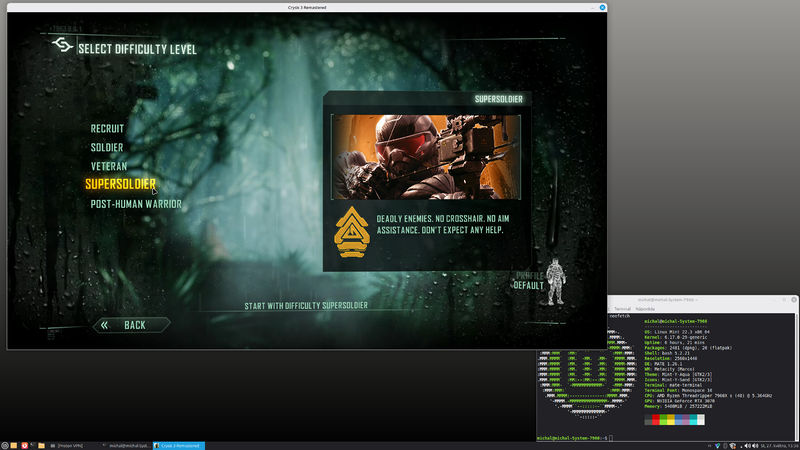800x450 pixels.
Task: Select the Recruit difficulty
Action: tap(107, 129)
